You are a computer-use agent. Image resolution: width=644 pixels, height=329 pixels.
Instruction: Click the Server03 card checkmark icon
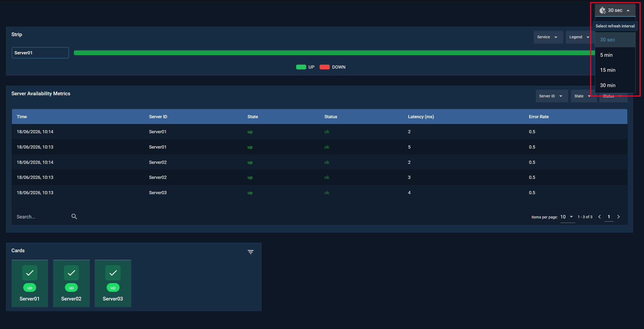click(113, 273)
